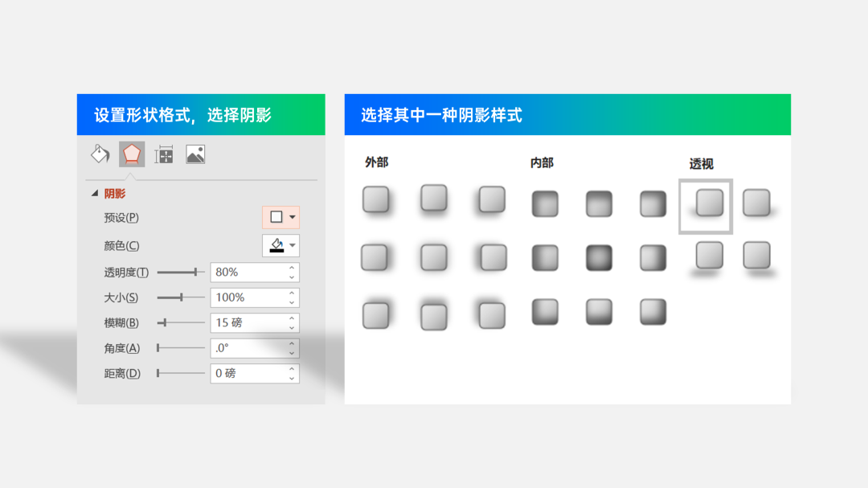Click the 透明度(T) slider track
The height and width of the screenshot is (488, 868).
[x=181, y=272]
